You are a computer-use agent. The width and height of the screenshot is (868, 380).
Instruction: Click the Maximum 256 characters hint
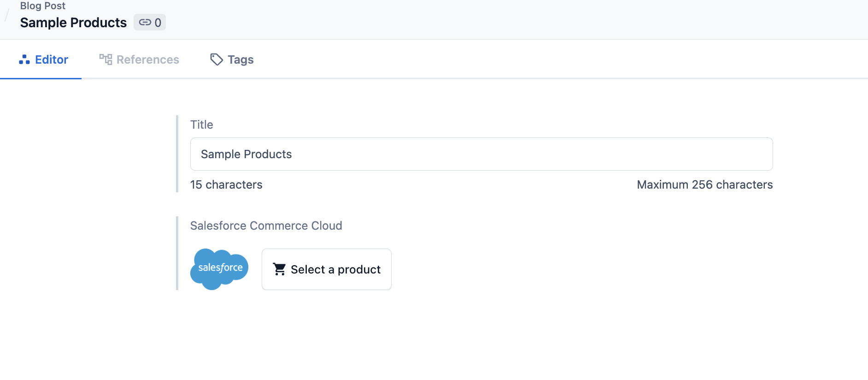pyautogui.click(x=704, y=184)
